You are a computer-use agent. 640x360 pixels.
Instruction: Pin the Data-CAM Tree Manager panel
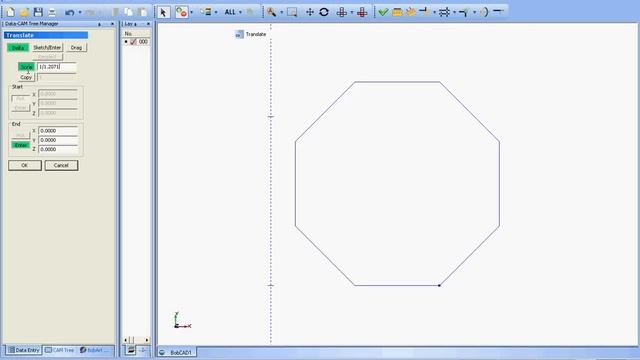point(100,24)
